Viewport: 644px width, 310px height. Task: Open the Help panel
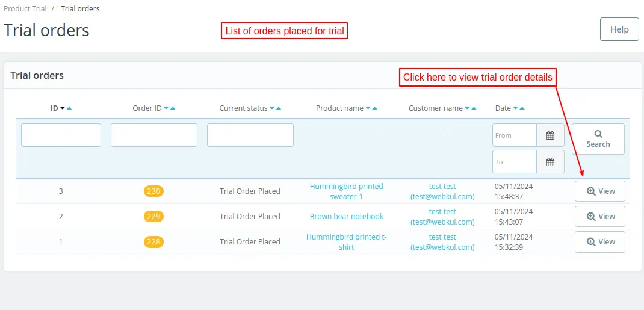pos(619,29)
